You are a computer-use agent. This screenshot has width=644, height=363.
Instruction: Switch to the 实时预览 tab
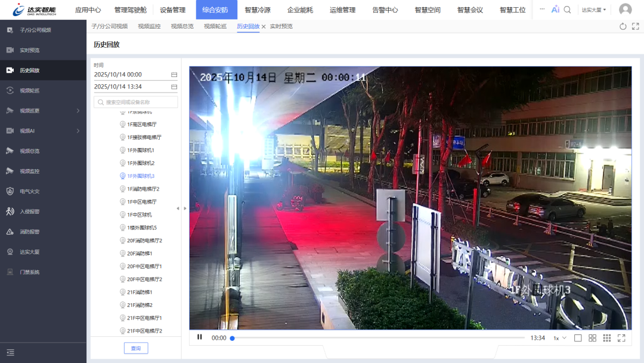pyautogui.click(x=281, y=26)
